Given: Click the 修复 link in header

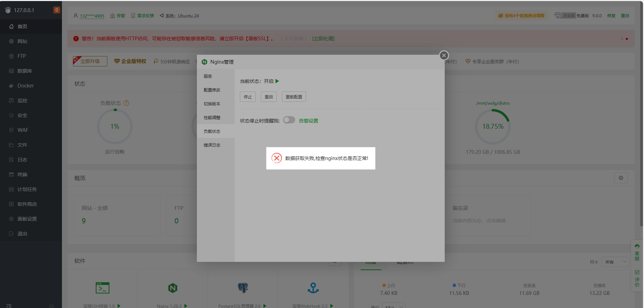Looking at the screenshot, I should 611,16.
